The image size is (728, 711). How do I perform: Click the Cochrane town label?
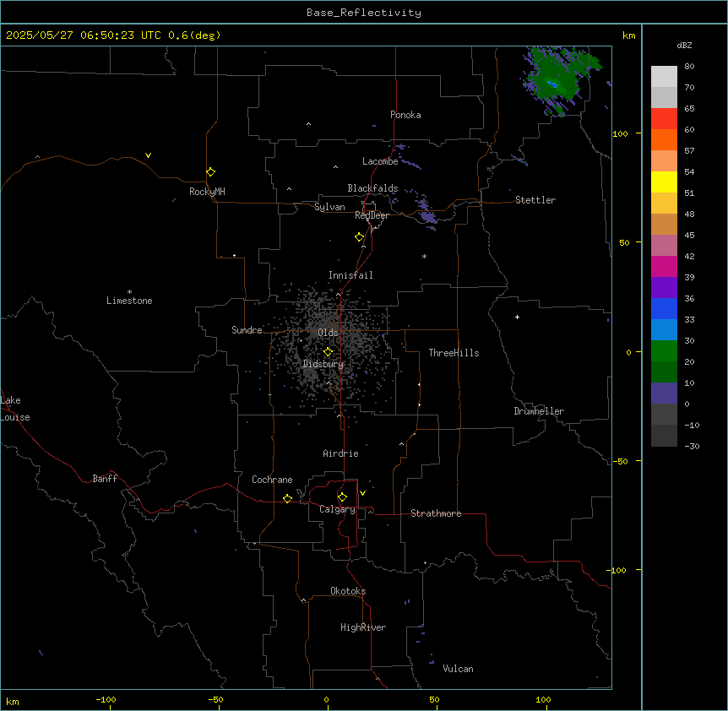(272, 480)
